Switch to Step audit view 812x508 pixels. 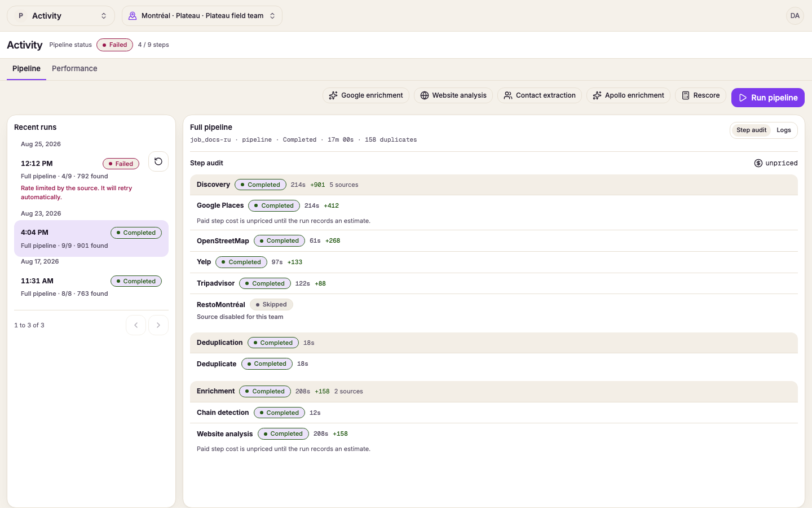point(752,130)
